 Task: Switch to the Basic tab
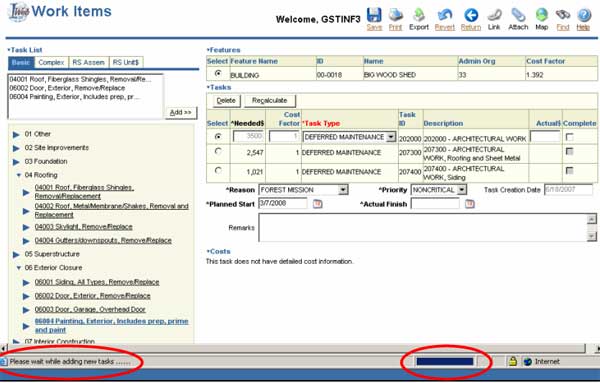21,62
